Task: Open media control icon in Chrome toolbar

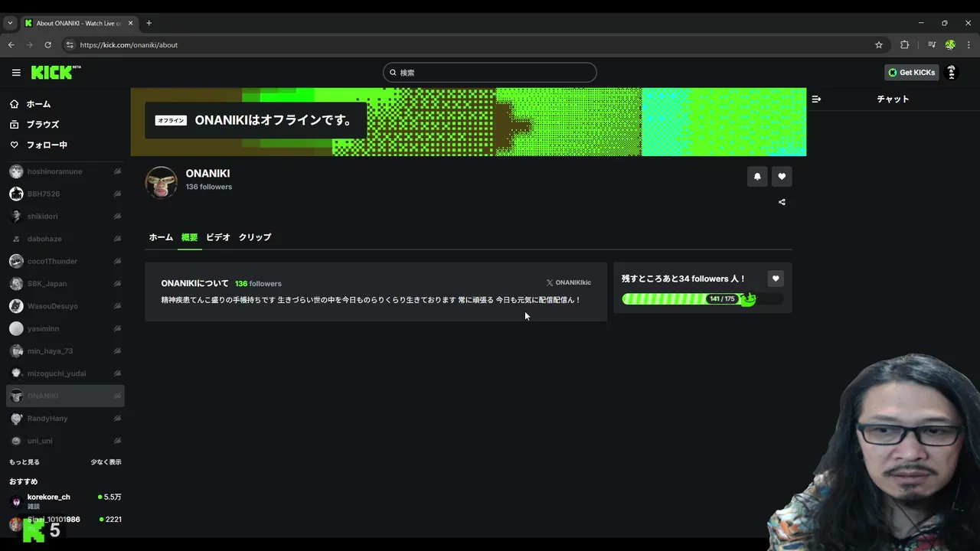Action: (x=932, y=45)
